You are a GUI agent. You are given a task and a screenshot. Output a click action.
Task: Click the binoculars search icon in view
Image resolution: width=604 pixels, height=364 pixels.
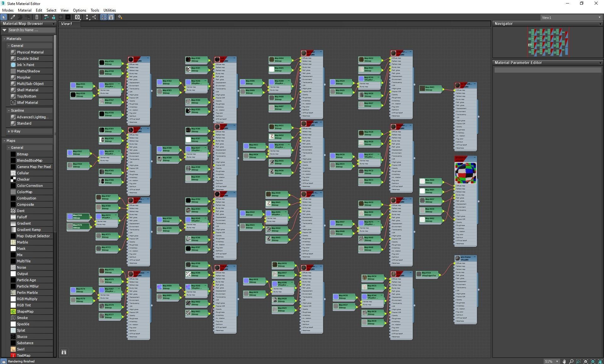(64, 352)
